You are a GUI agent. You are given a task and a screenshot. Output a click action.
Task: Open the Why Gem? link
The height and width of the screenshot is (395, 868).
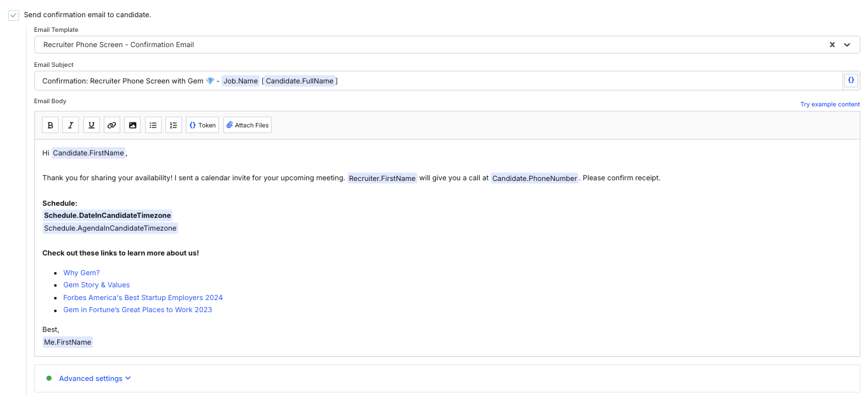[x=81, y=273]
